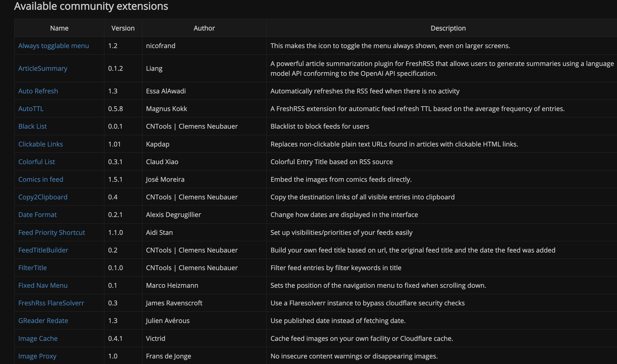Click author cell Kapdap
617x364 pixels.
157,144
